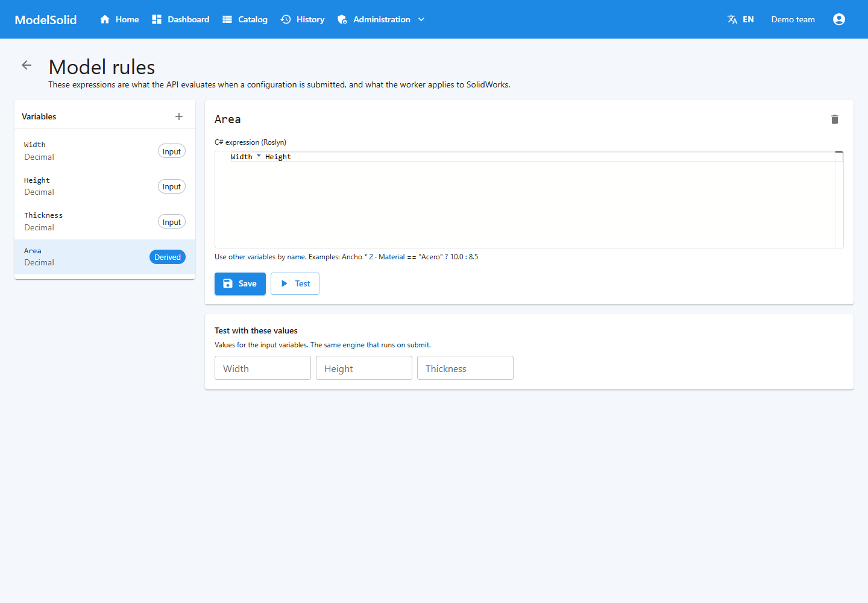Viewport: 868px width, 603px height.
Task: Select the Width variable row
Action: 105,151
